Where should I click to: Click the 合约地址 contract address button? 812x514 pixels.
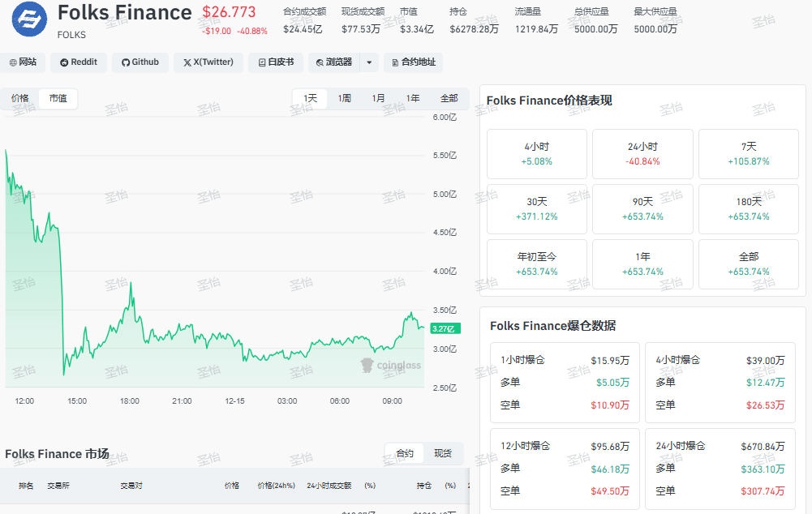(x=413, y=62)
